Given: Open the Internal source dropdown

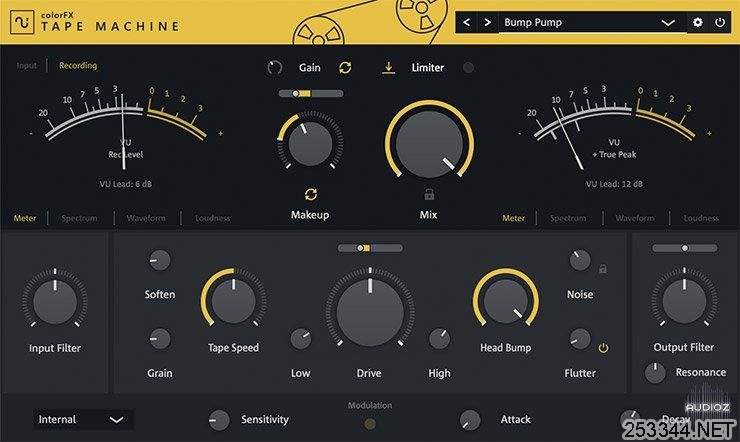Looking at the screenshot, I should tap(84, 419).
